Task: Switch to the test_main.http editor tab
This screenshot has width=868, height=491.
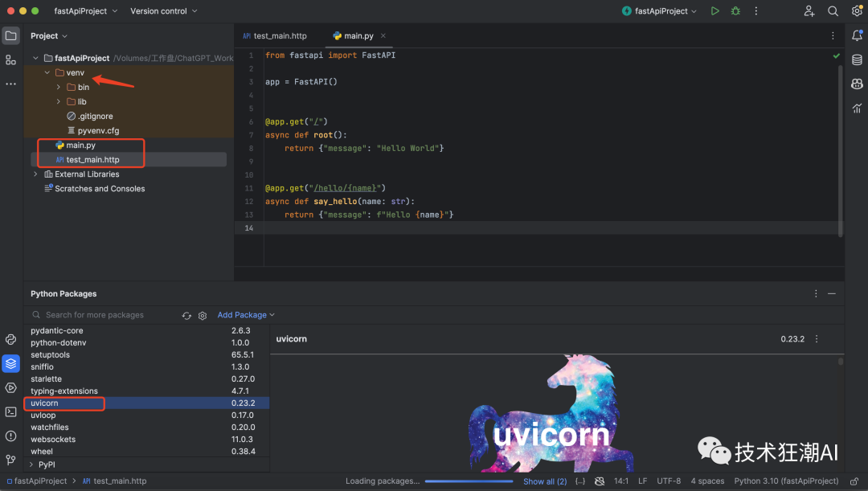Action: tap(279, 36)
